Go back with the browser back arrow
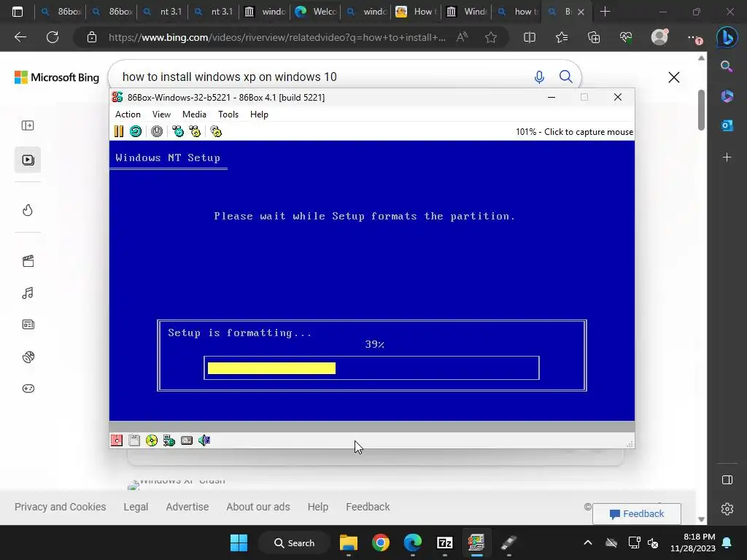 20,37
